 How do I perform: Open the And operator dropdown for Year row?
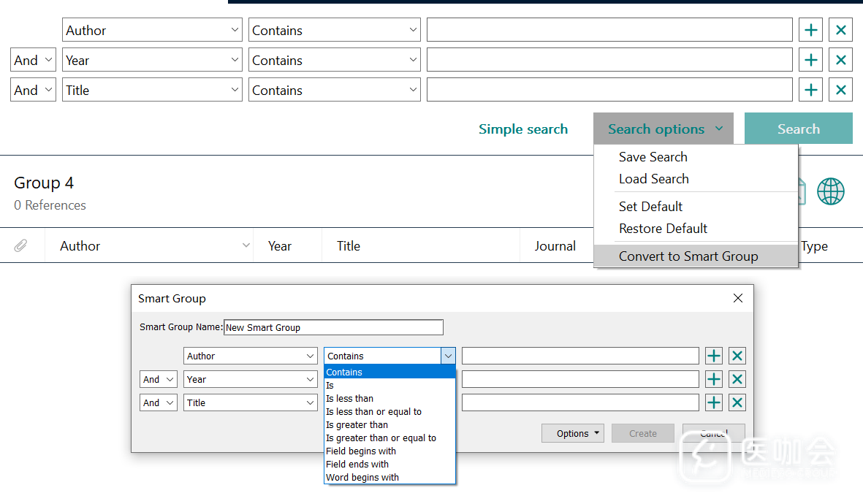pyautogui.click(x=34, y=60)
